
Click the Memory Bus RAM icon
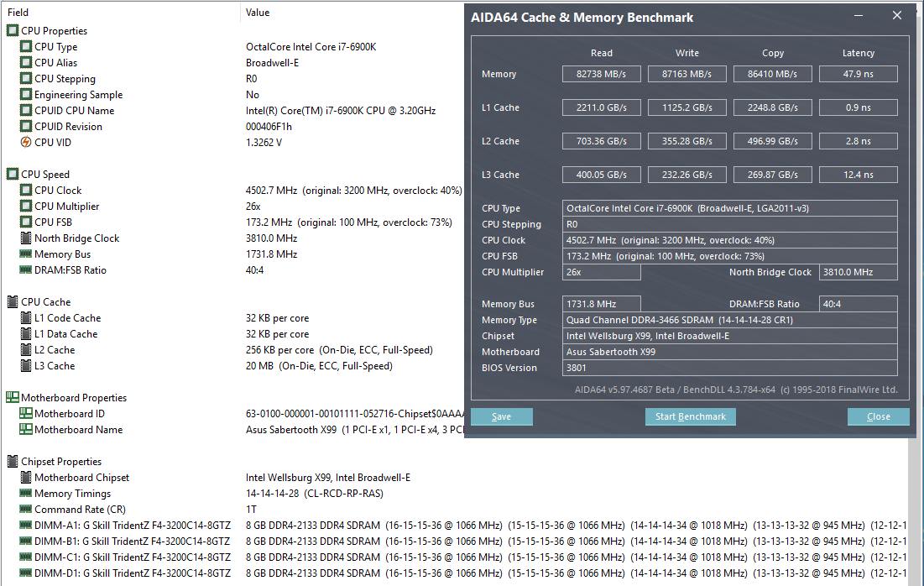pyautogui.click(x=26, y=254)
